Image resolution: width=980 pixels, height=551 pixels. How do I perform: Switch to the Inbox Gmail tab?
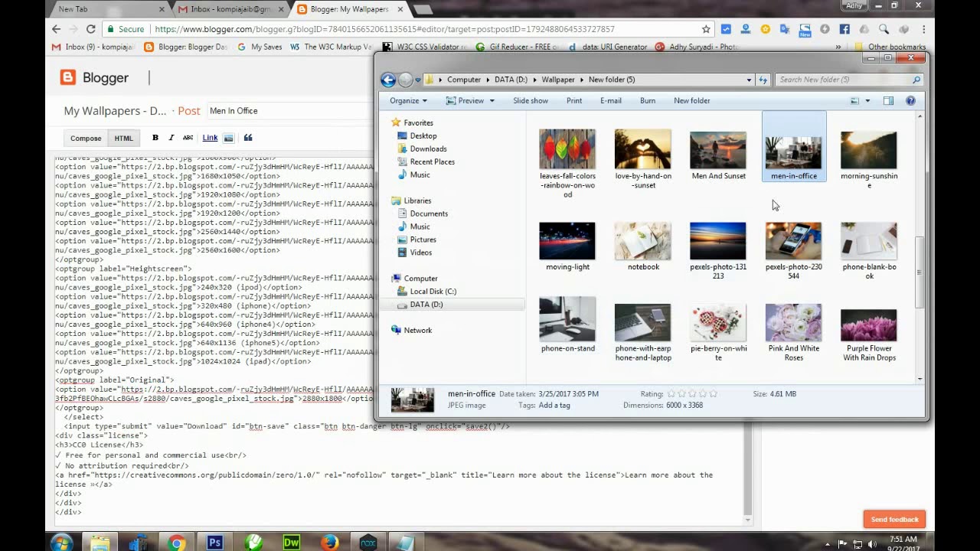click(230, 9)
